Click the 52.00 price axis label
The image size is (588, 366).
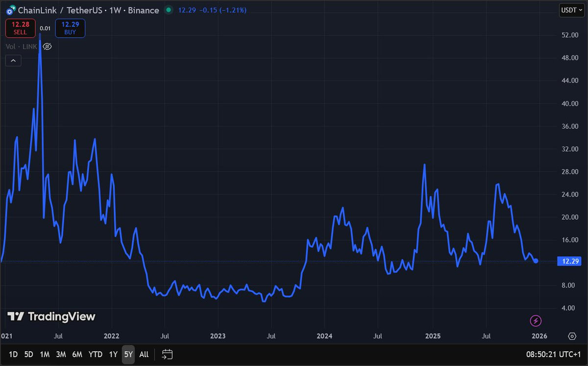(x=570, y=35)
